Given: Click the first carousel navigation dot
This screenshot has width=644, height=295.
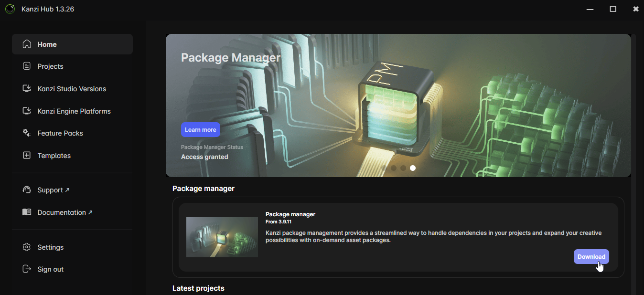Looking at the screenshot, I should click(x=384, y=168).
